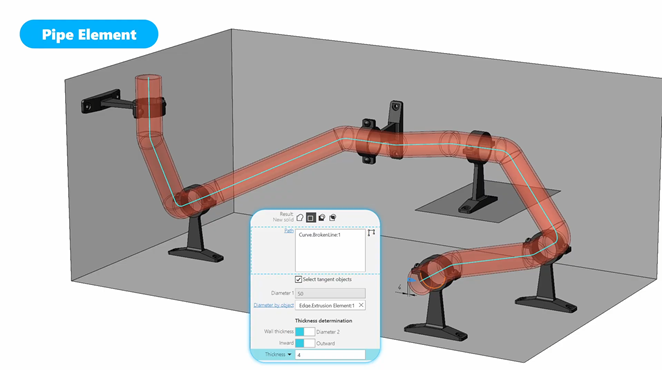Click the Thickness value field containing 4

[330, 355]
